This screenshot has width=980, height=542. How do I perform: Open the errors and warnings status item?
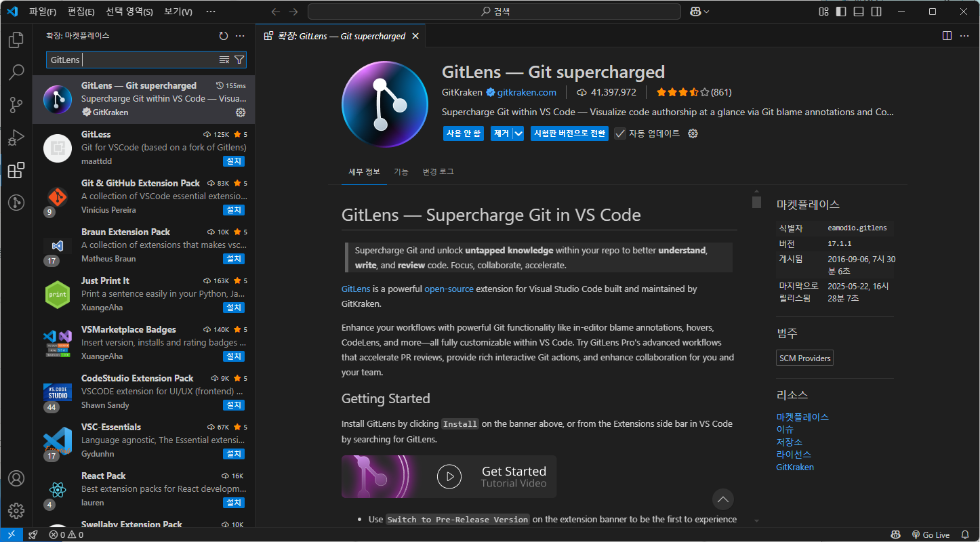coord(66,535)
